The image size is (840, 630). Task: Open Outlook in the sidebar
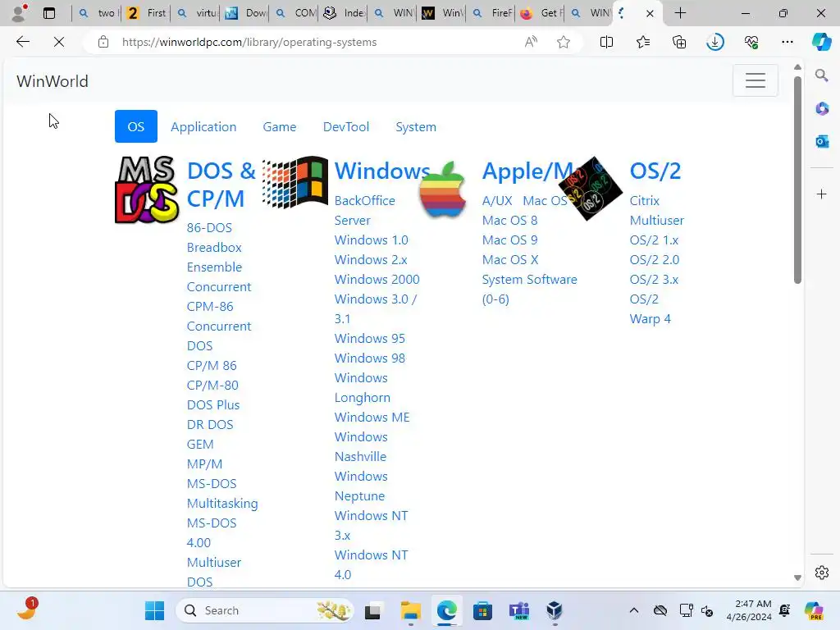pyautogui.click(x=822, y=141)
